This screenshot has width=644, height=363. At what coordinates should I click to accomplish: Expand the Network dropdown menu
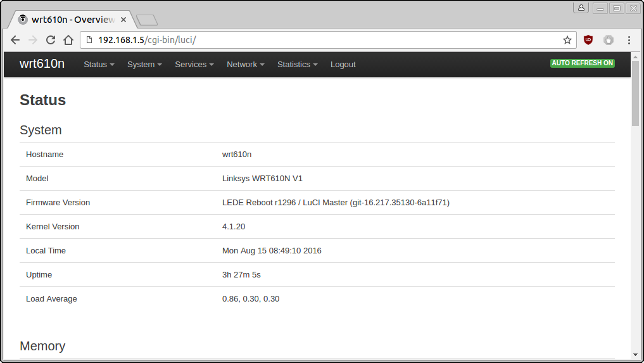(x=246, y=65)
